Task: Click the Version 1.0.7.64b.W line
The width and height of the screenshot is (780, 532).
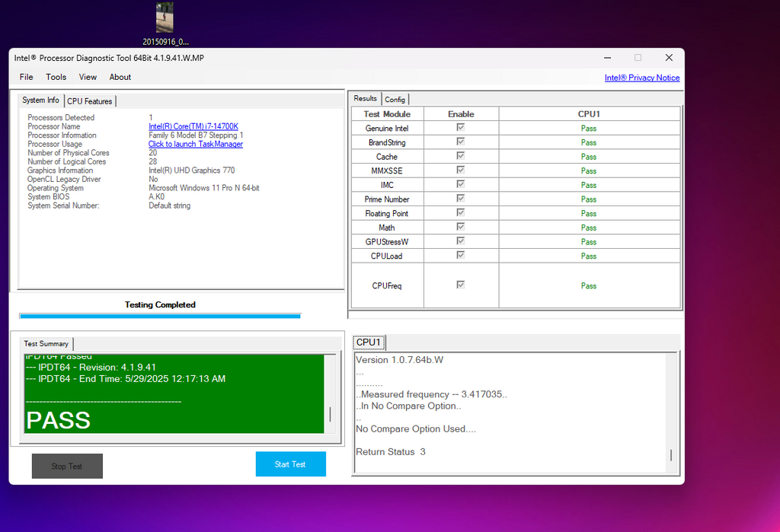Action: point(399,360)
